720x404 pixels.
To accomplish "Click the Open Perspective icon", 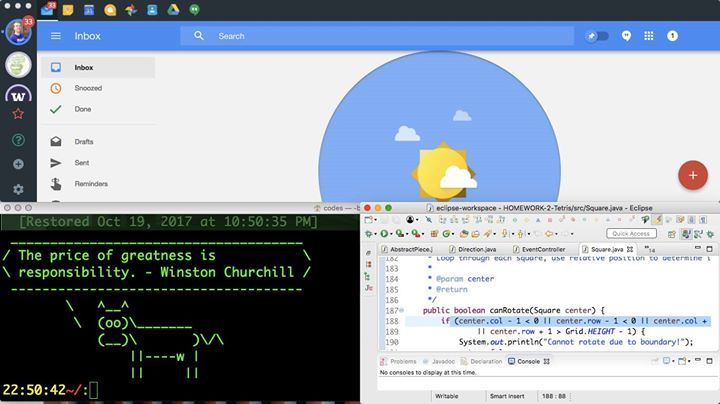I will coord(671,234).
